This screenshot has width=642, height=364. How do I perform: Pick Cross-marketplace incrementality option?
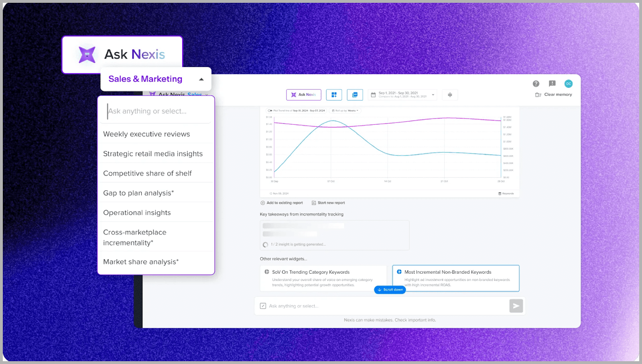click(156, 237)
